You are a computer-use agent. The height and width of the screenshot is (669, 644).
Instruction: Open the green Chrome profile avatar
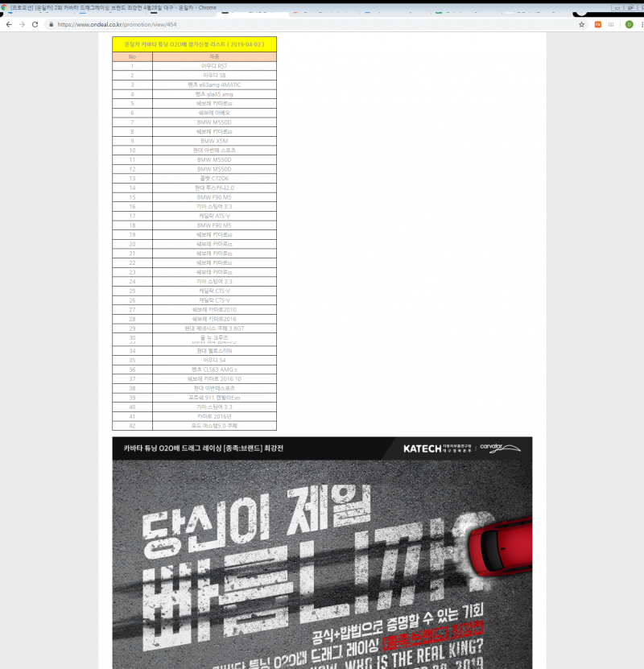click(x=629, y=25)
